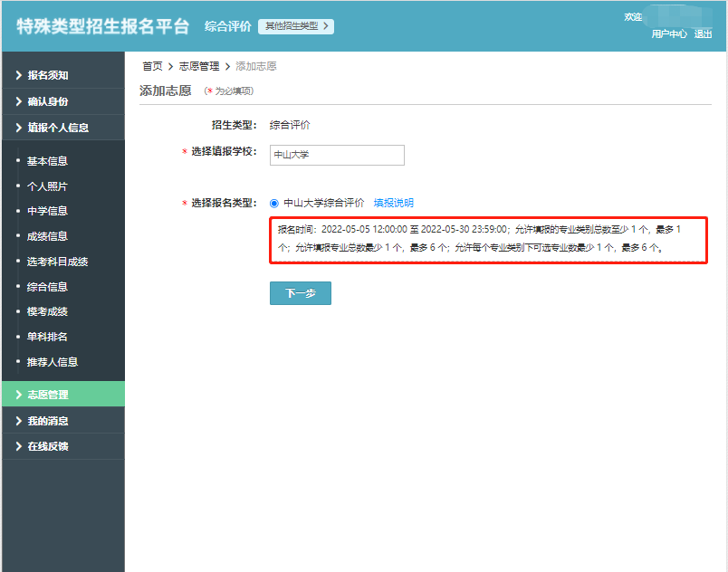This screenshot has height=572, width=728.
Task: Open 推荐人信息 in sidebar
Action: tap(53, 362)
